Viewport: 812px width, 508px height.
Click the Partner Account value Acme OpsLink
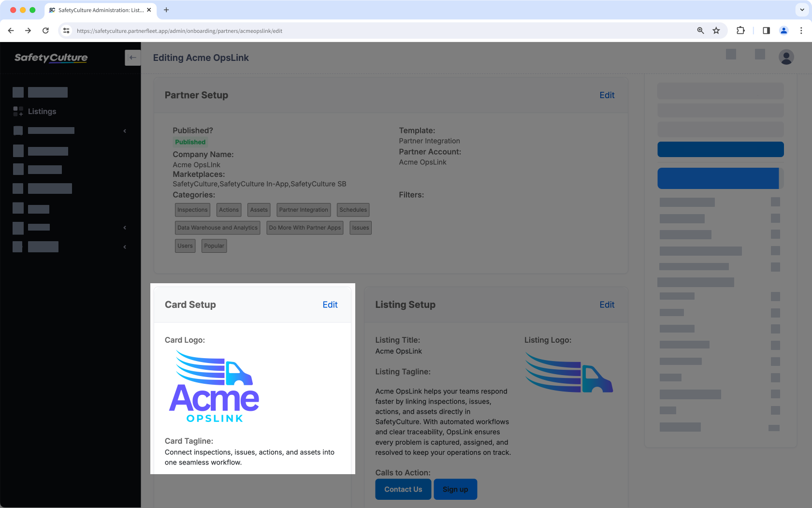423,162
